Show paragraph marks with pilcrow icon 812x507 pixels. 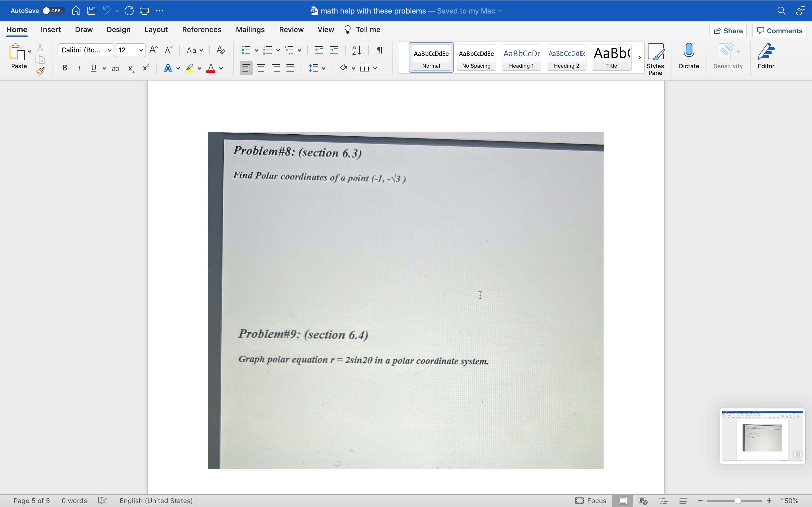pos(380,50)
